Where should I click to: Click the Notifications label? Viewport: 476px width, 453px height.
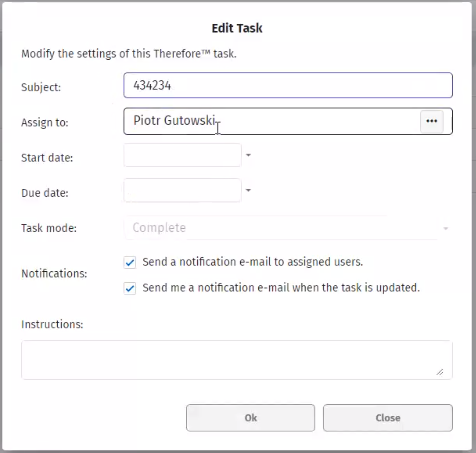[x=54, y=274]
